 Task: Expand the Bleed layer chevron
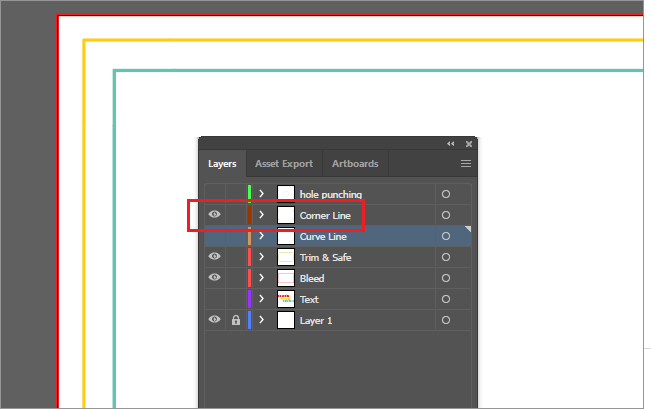(x=261, y=277)
